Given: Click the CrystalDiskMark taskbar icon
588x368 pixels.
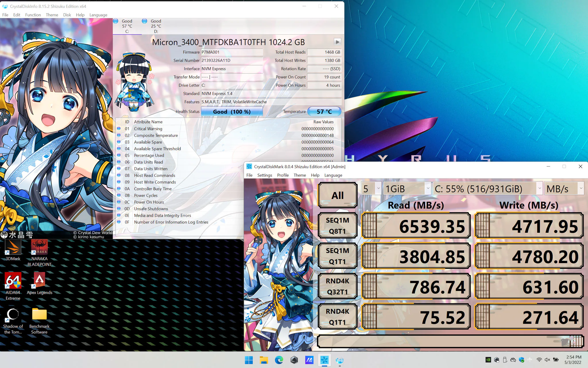Looking at the screenshot, I should pos(324,360).
